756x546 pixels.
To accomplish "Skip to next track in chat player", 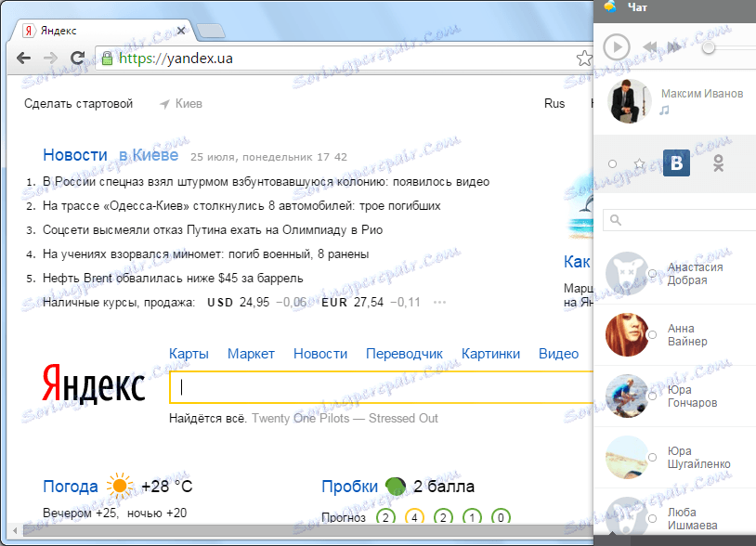I will 674,46.
